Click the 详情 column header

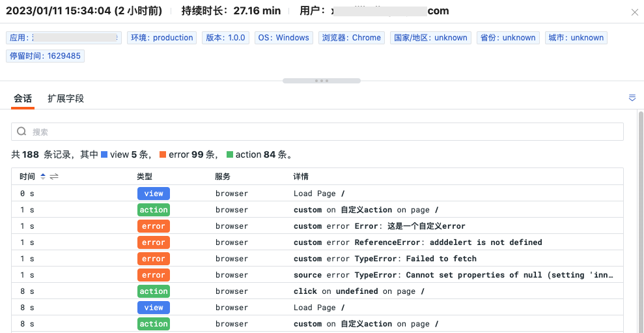click(301, 177)
